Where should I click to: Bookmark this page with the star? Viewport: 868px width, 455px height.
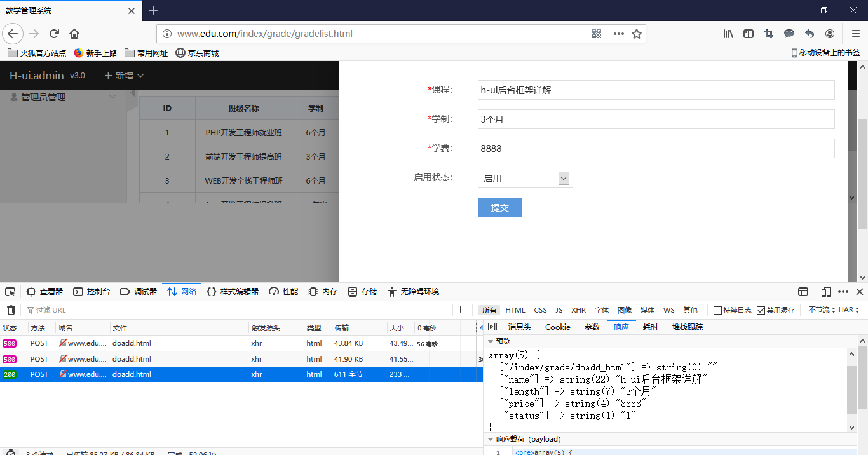tap(636, 34)
